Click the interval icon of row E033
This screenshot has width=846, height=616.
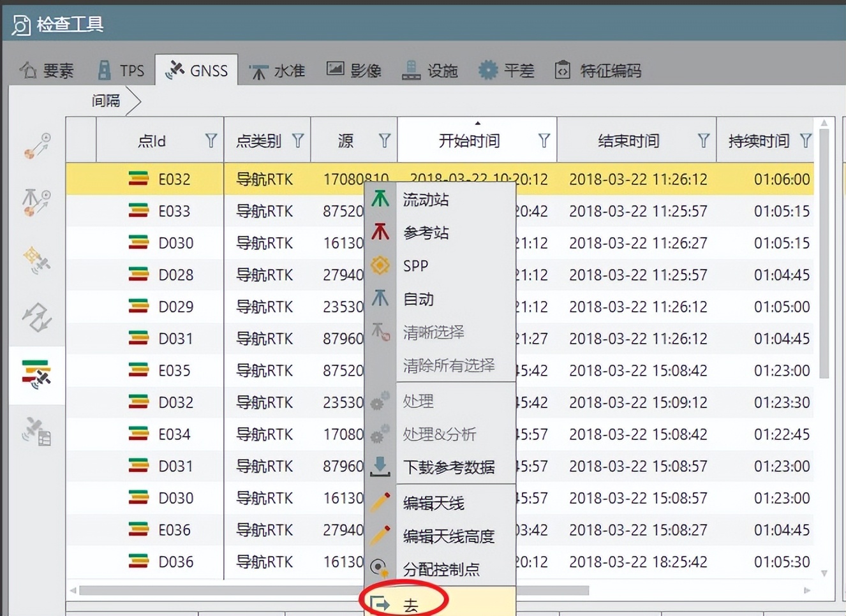pyautogui.click(x=138, y=210)
